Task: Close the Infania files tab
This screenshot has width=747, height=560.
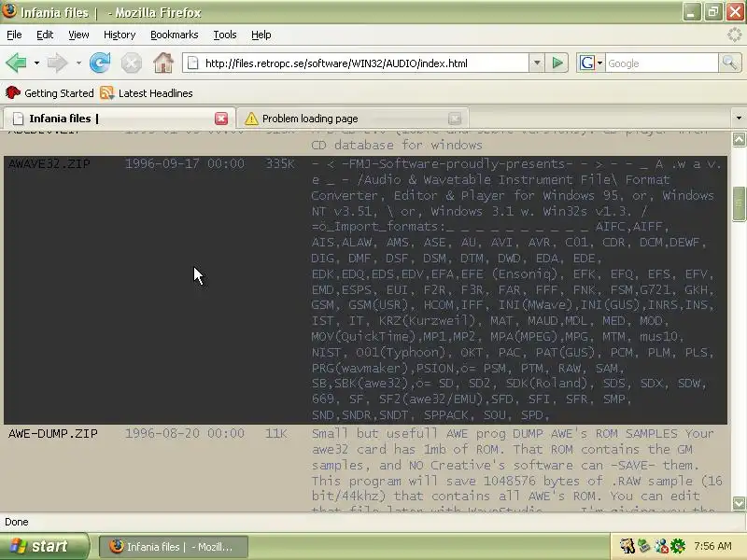Action: tap(221, 119)
